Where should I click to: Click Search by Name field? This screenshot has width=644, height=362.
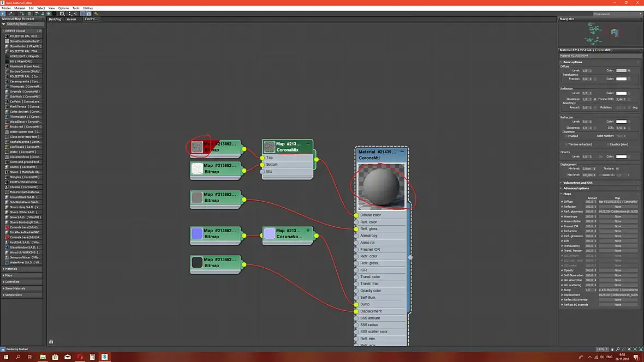25,24
